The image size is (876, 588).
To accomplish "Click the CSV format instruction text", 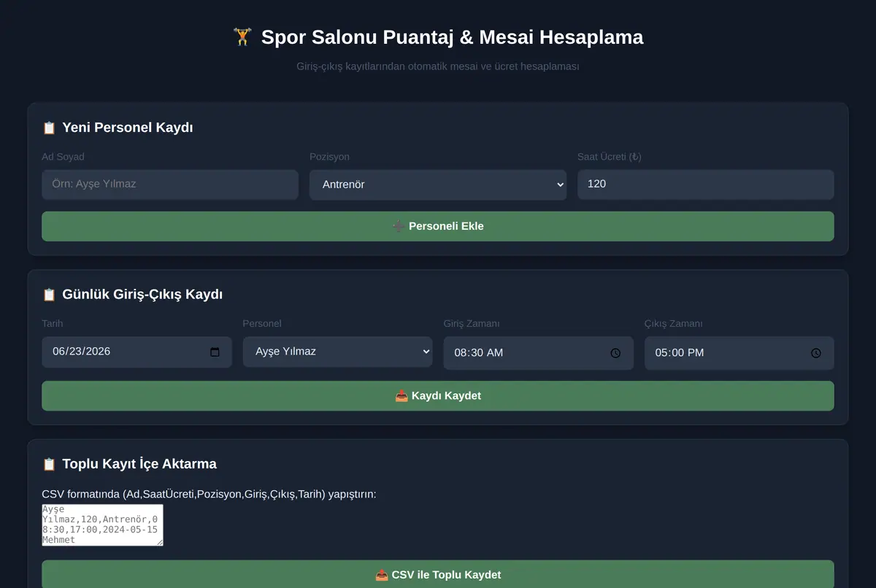I will 209,495.
